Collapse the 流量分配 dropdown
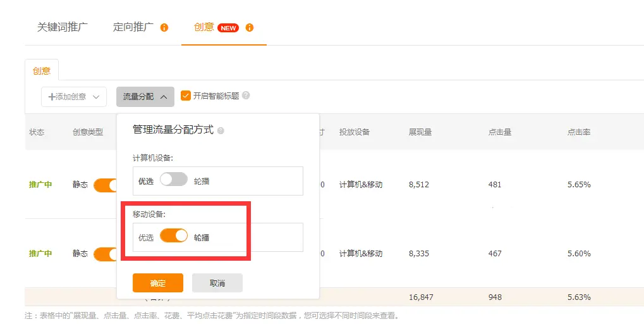The height and width of the screenshot is (324, 644). point(145,97)
